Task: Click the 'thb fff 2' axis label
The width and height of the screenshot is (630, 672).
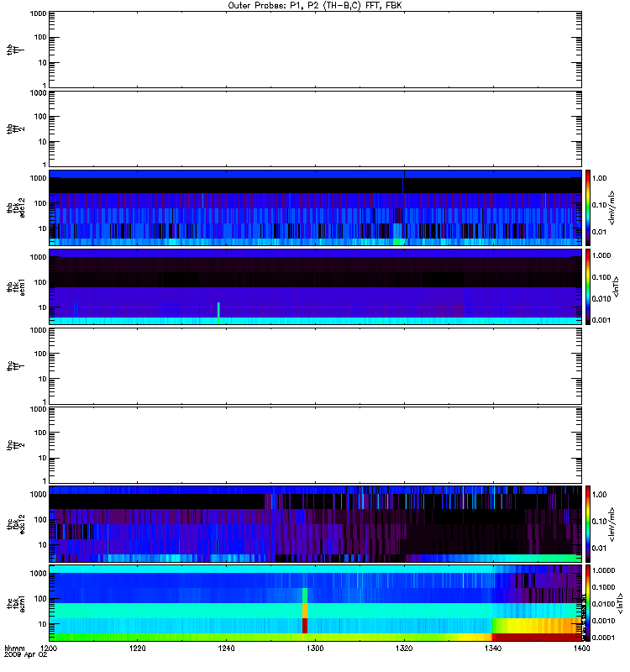Action: (x=15, y=129)
